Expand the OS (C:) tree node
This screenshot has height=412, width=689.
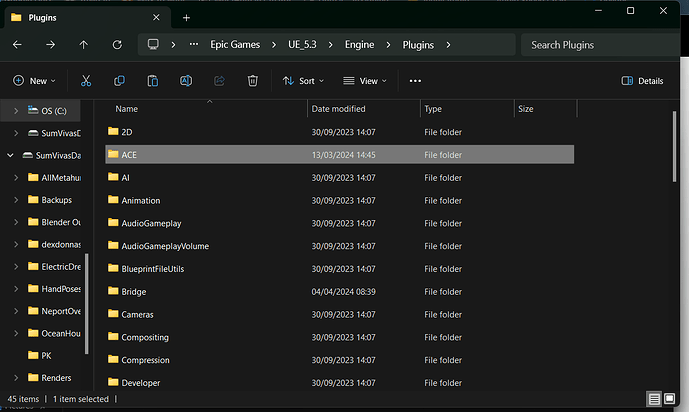point(16,111)
